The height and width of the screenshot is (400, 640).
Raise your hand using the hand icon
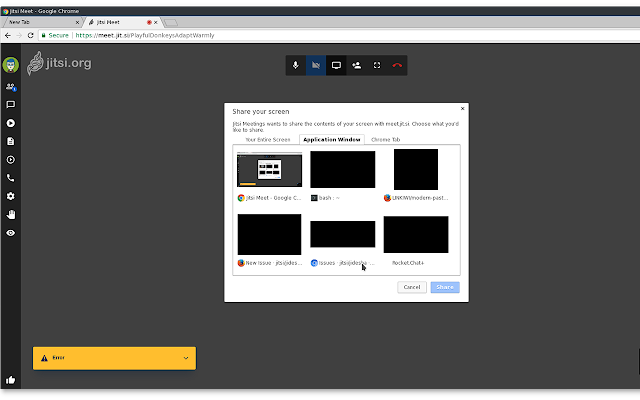coord(11,215)
